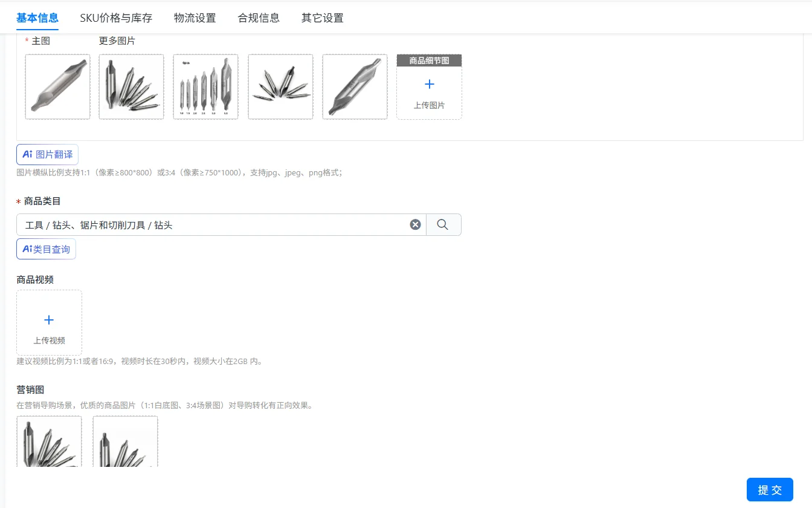Click the 商品细节图 header label
Image resolution: width=812 pixels, height=508 pixels.
(430, 61)
